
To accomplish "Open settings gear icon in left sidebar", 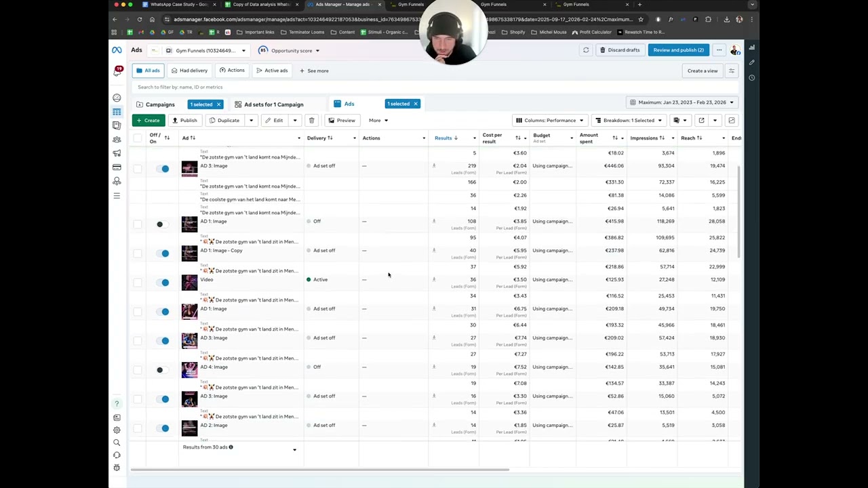I will coord(117,430).
